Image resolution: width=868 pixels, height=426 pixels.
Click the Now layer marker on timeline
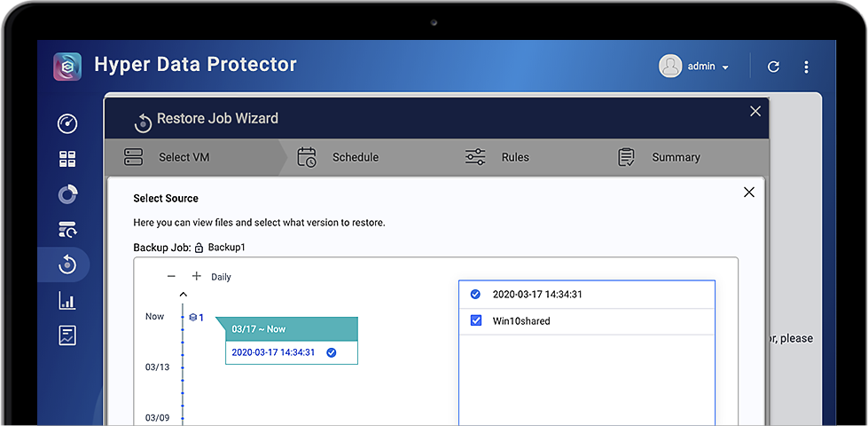[x=196, y=317]
